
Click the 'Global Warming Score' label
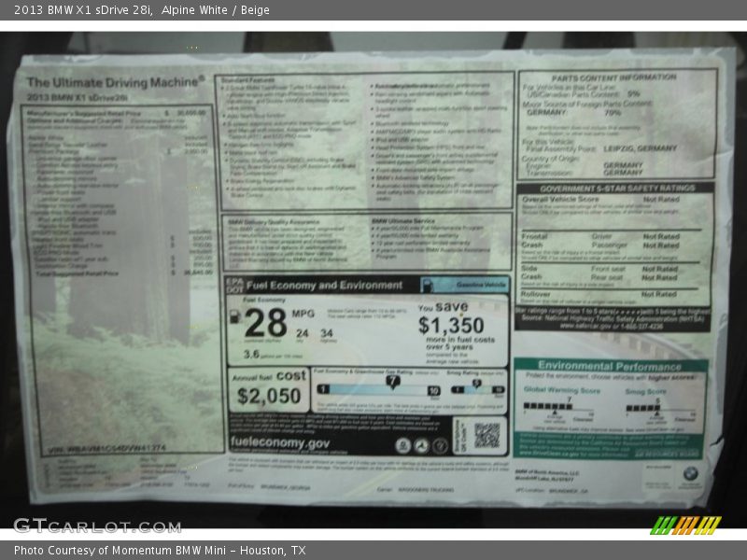tap(562, 390)
